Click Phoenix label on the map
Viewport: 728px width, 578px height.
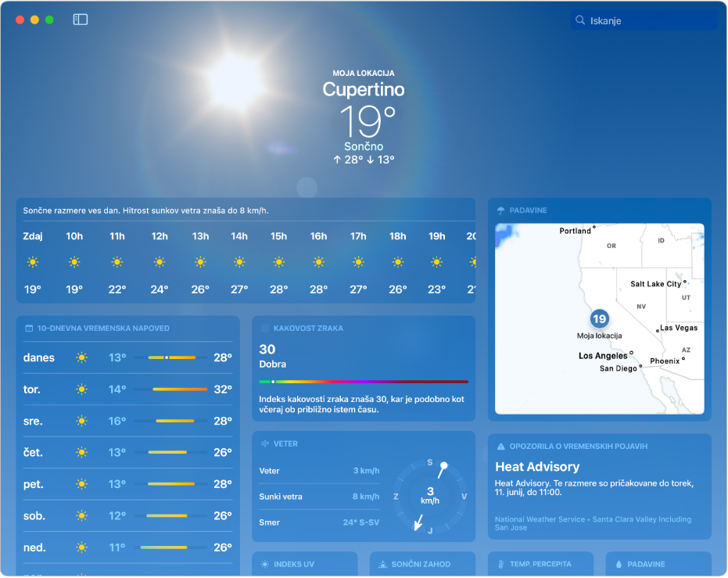click(x=665, y=361)
